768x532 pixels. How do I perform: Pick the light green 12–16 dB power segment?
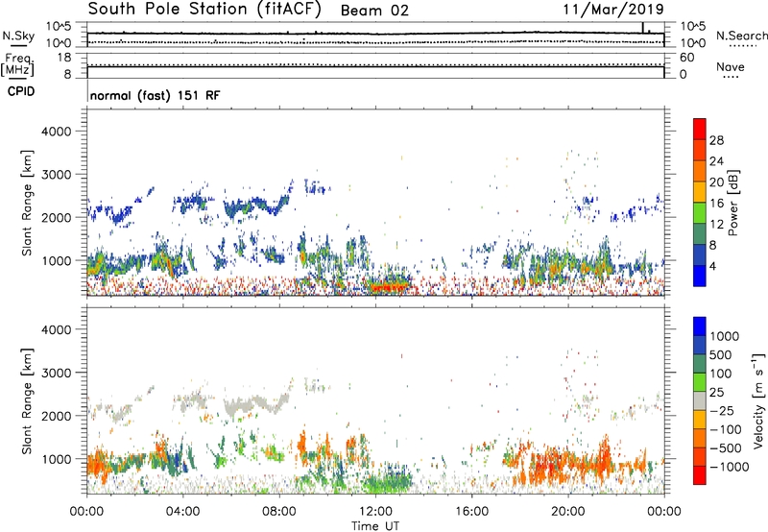(x=700, y=213)
